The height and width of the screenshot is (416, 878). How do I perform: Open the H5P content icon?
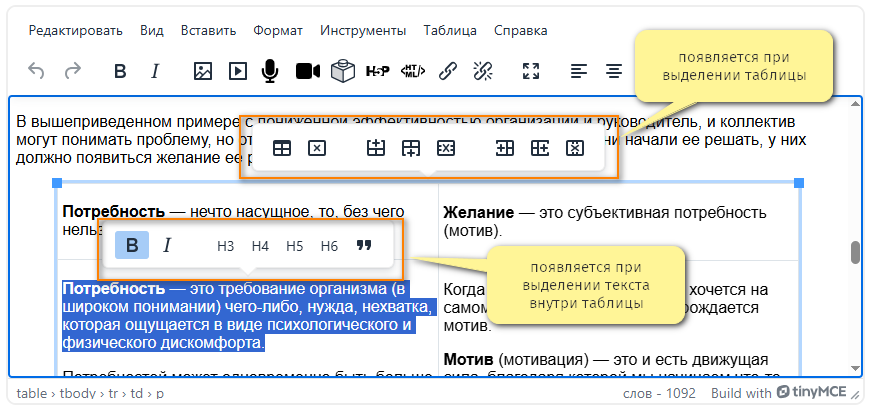click(377, 71)
